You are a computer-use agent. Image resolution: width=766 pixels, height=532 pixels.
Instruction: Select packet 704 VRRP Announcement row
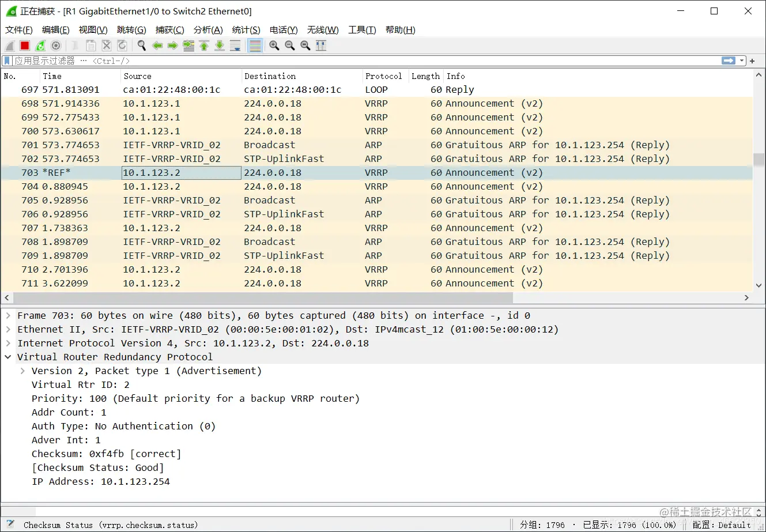point(377,187)
